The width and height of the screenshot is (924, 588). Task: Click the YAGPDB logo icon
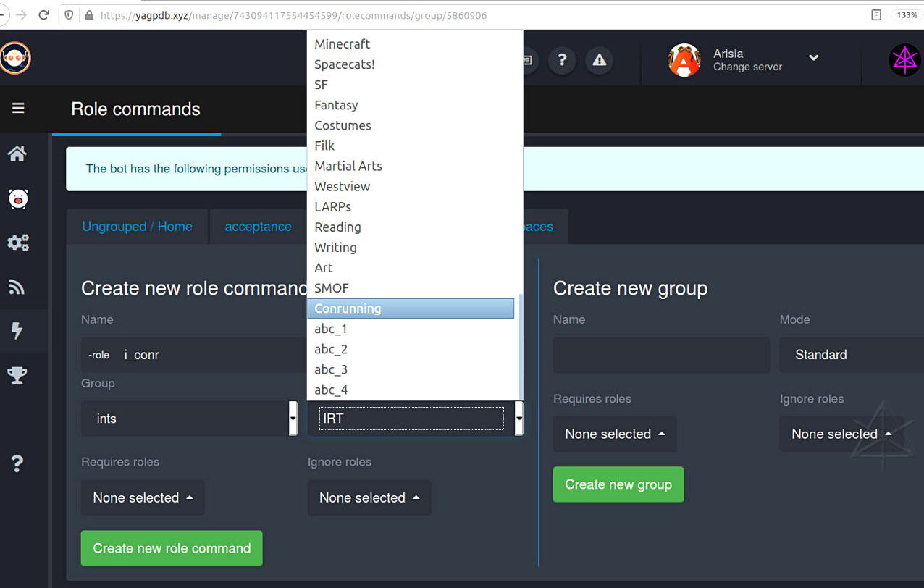pos(14,58)
